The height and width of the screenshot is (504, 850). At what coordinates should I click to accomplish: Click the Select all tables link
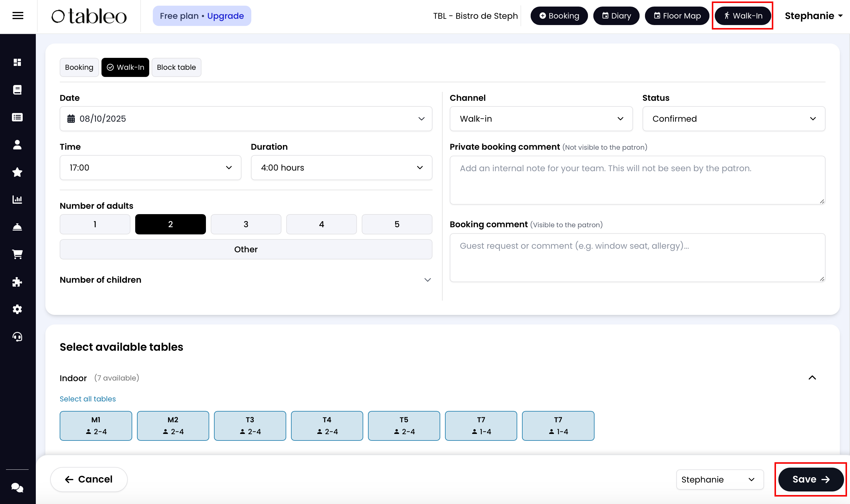point(88,399)
